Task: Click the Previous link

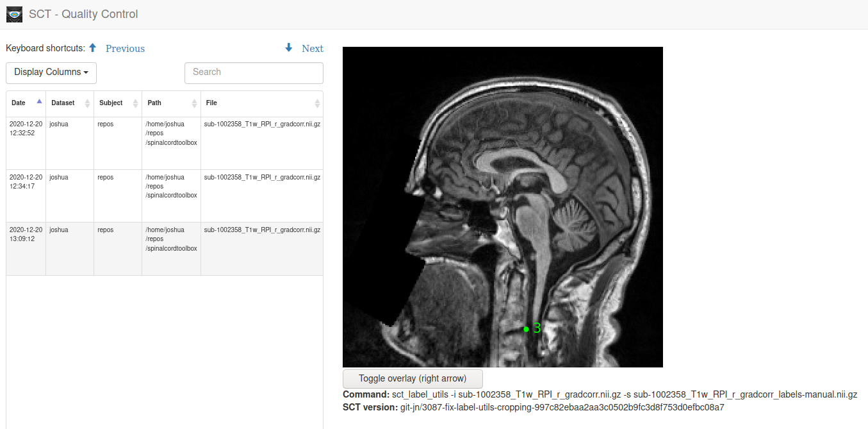Action: (x=125, y=48)
